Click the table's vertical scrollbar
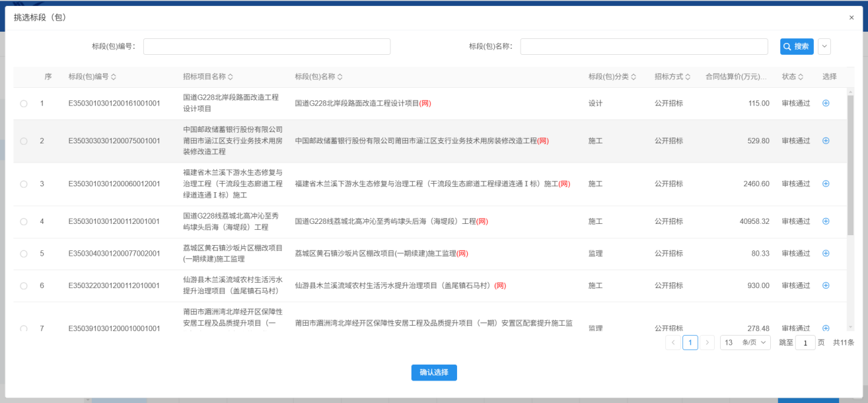The width and height of the screenshot is (868, 403). 850,165
